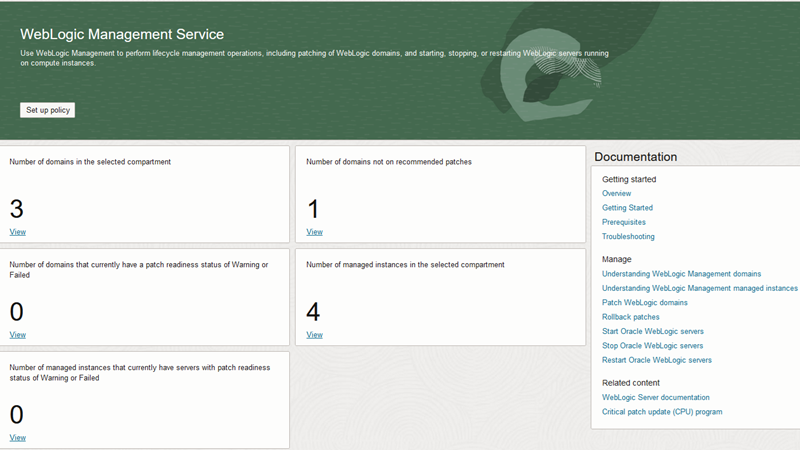Open the Overview documentation link
The height and width of the screenshot is (450, 800).
[x=616, y=193]
